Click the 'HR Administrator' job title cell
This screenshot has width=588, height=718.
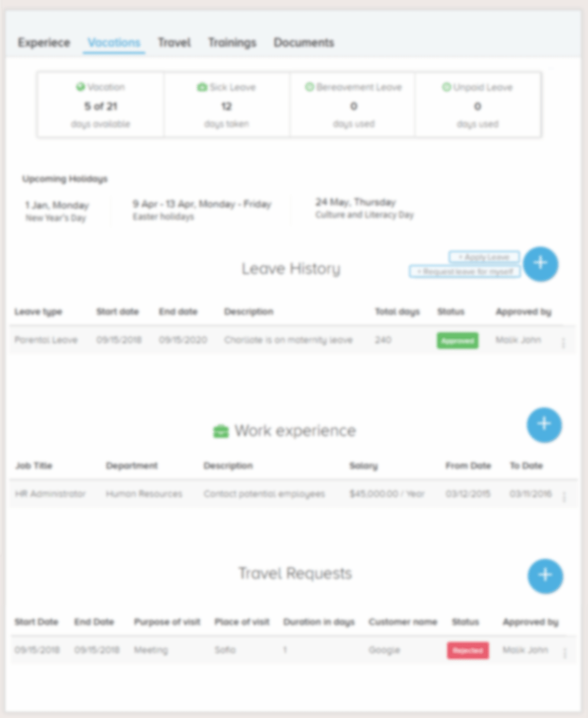pos(50,493)
